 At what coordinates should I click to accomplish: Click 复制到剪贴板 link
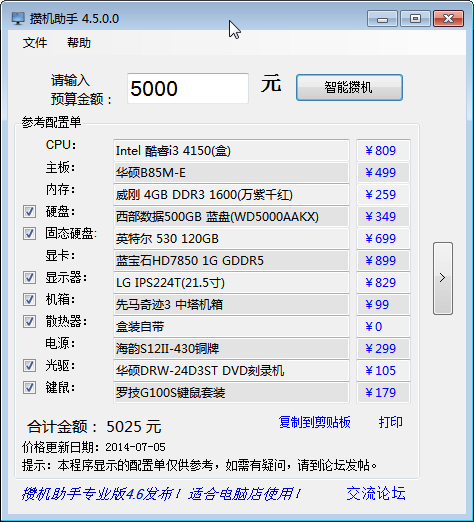point(315,422)
